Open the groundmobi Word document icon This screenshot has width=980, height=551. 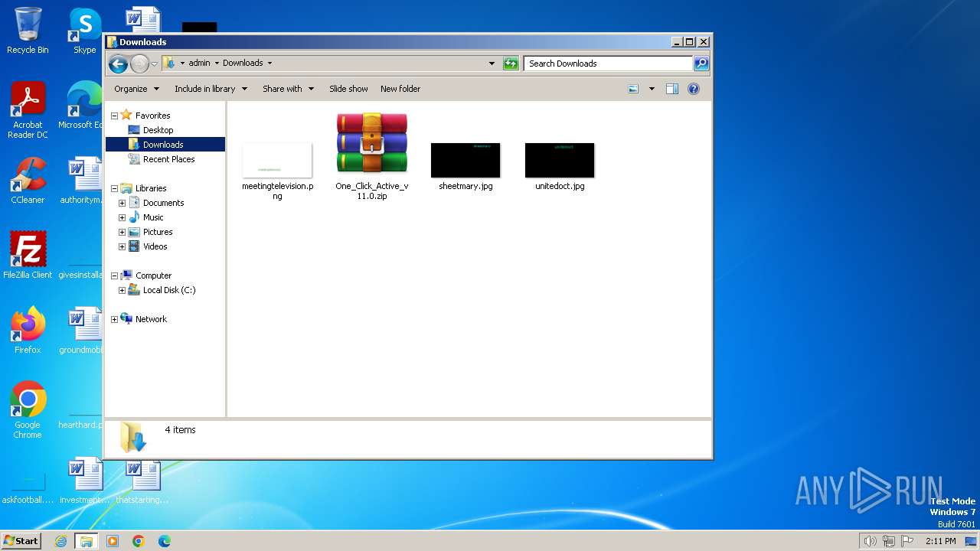[83, 330]
